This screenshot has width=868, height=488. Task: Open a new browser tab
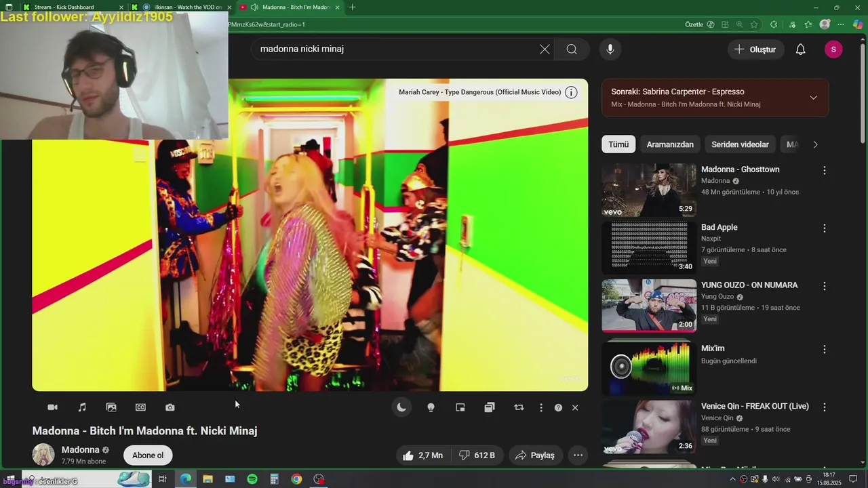352,7
